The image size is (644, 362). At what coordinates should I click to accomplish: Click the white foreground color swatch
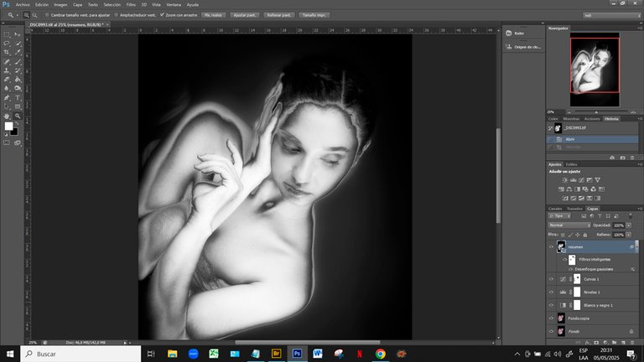pyautogui.click(x=8, y=126)
